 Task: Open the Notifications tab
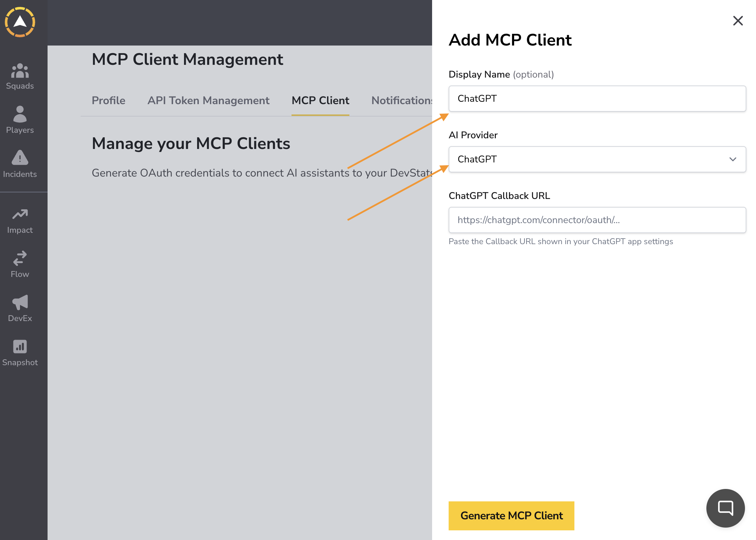point(402,100)
